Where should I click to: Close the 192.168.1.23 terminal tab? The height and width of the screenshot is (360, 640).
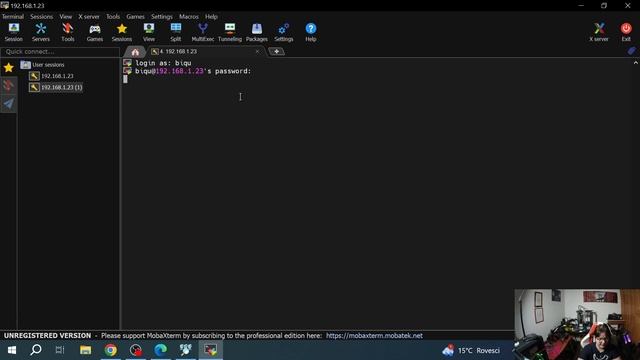tap(257, 51)
